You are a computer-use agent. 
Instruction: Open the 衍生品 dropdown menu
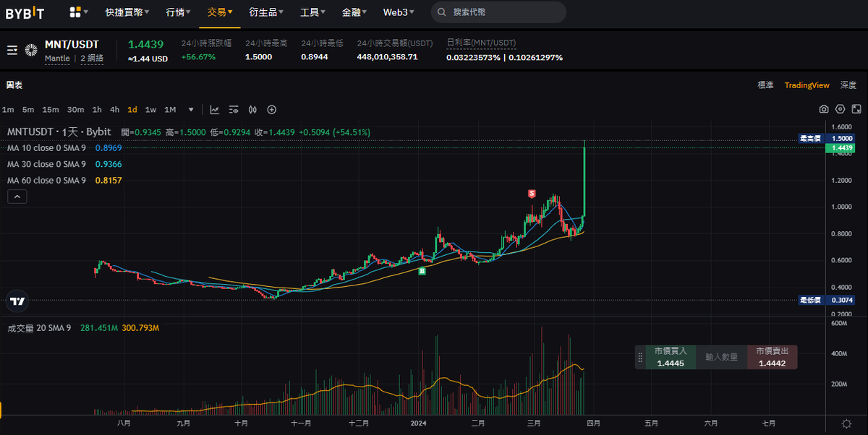[266, 12]
